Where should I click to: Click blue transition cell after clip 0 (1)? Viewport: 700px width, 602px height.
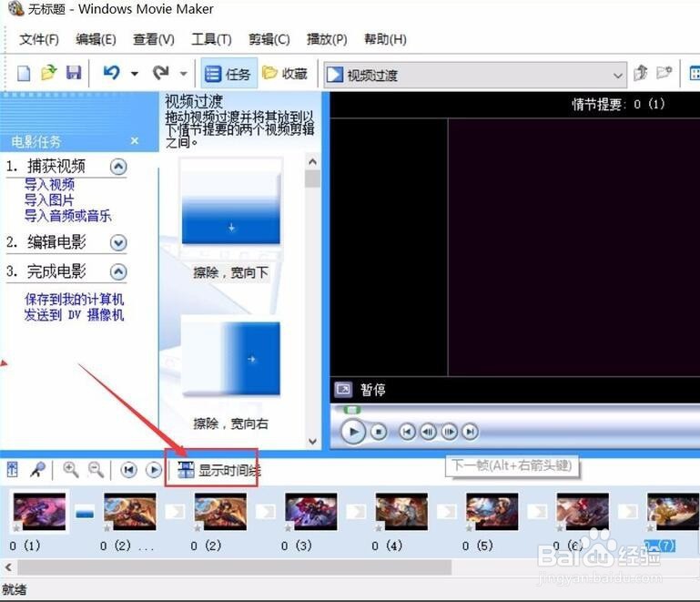[x=85, y=513]
